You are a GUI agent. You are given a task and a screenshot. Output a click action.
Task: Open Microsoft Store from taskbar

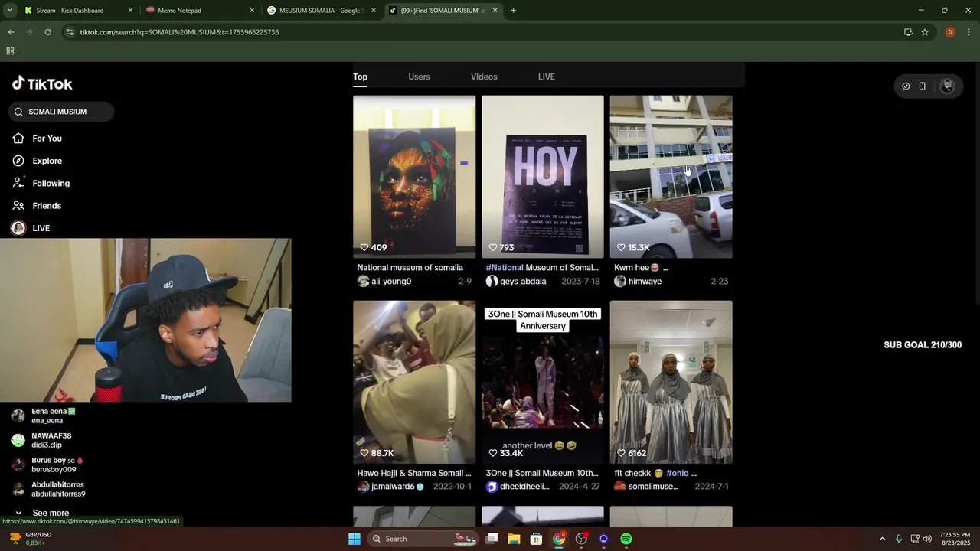coord(537,539)
